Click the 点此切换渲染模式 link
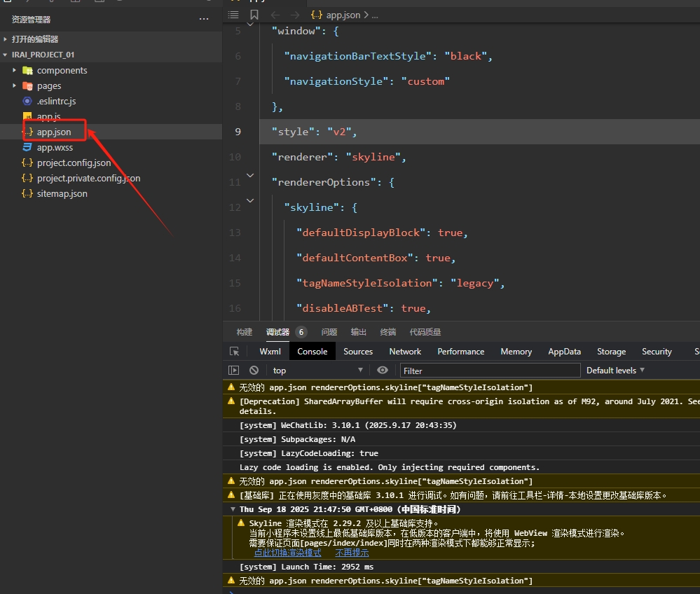Image resolution: width=700 pixels, height=594 pixels. [x=287, y=553]
